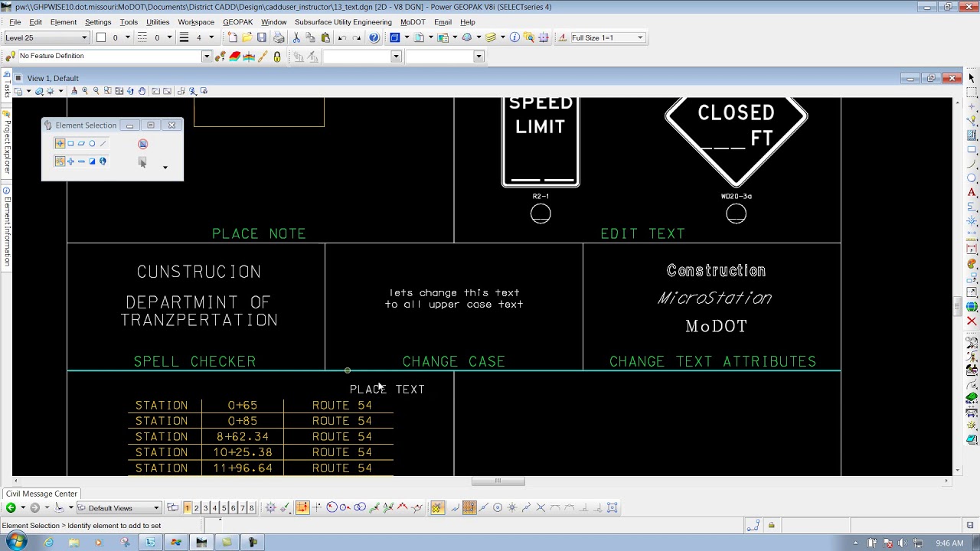This screenshot has width=980, height=551.
Task: Click the Zoom In icon in View 1 toolbar
Action: point(85,91)
